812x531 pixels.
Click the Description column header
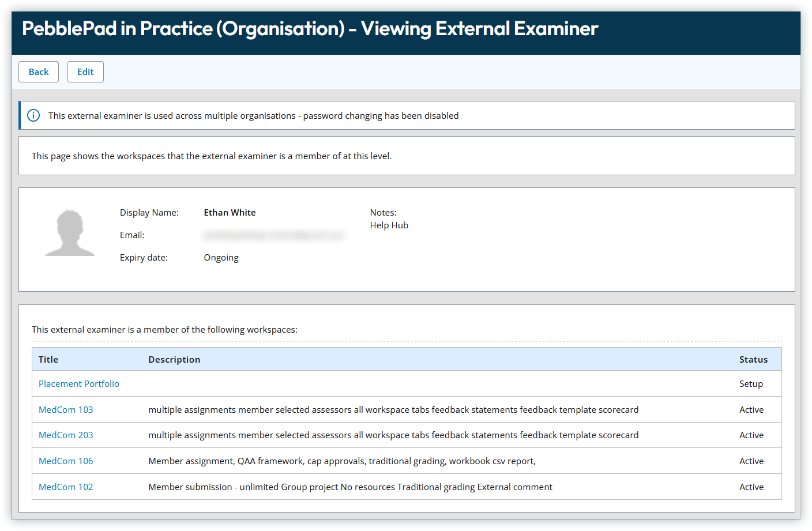pyautogui.click(x=174, y=360)
